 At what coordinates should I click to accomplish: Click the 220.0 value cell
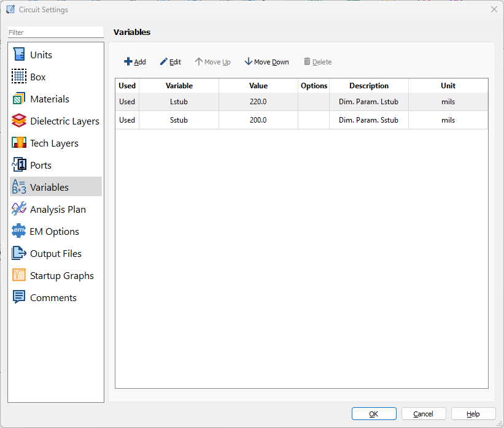[x=258, y=102]
